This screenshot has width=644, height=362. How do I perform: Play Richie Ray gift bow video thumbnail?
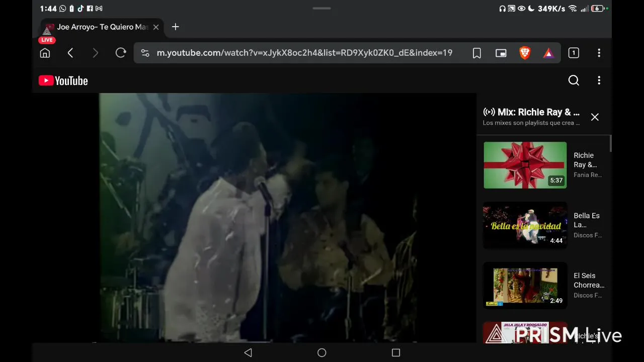point(525,165)
